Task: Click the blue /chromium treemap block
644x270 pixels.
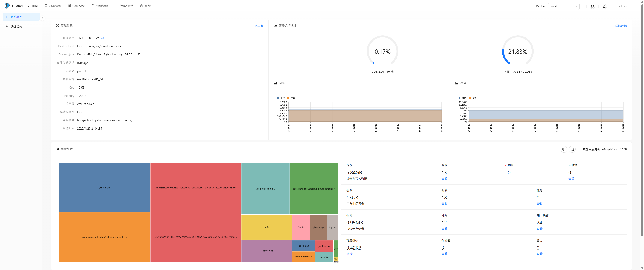Action: [104, 187]
